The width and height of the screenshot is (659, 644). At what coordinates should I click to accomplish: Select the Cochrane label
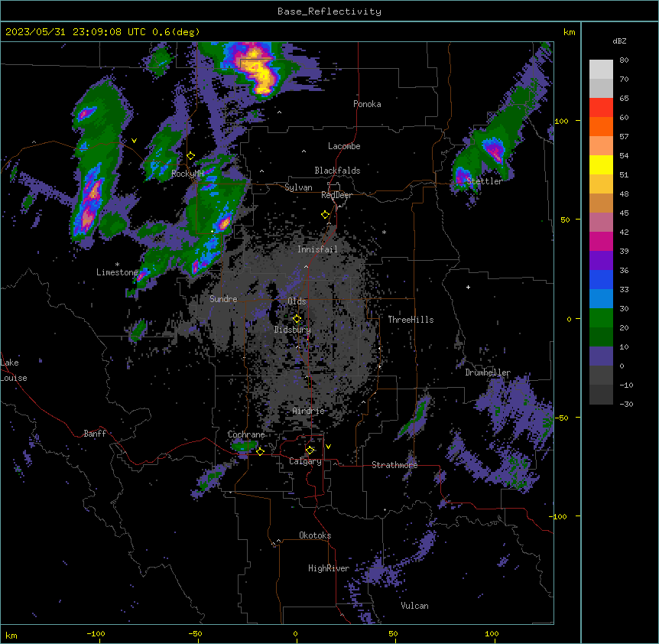click(x=246, y=434)
